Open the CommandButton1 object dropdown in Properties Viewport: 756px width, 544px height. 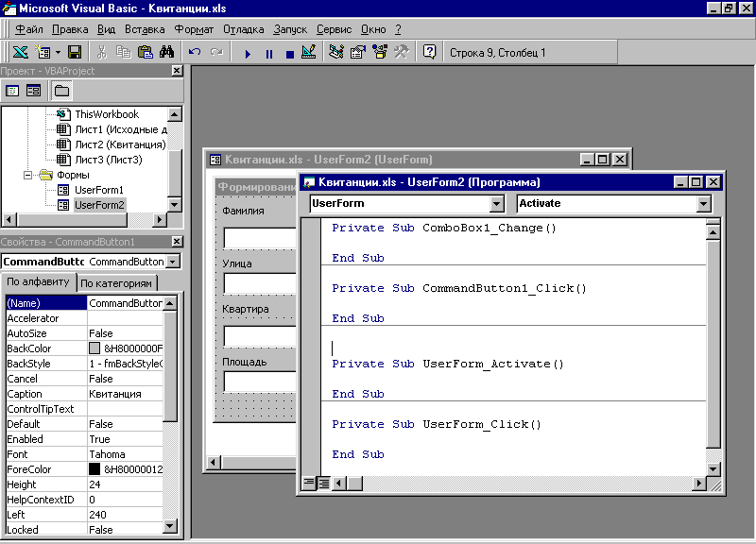pyautogui.click(x=173, y=262)
